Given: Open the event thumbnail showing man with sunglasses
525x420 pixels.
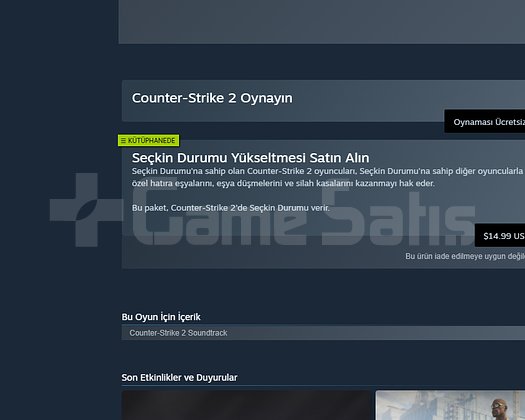Looking at the screenshot, I should 450,405.
